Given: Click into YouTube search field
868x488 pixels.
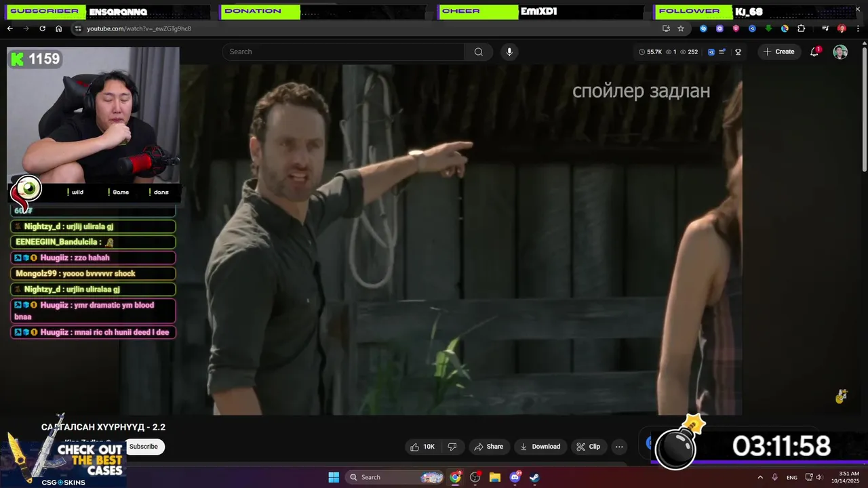Looking at the screenshot, I should [x=343, y=52].
